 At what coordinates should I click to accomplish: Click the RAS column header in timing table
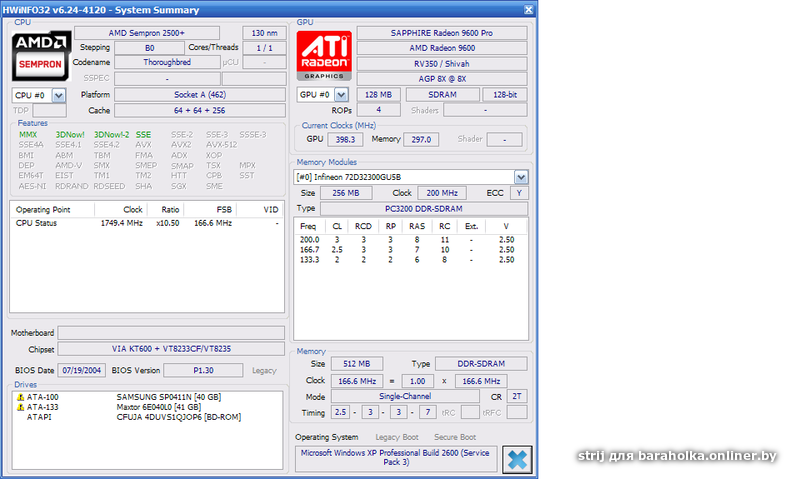point(417,226)
